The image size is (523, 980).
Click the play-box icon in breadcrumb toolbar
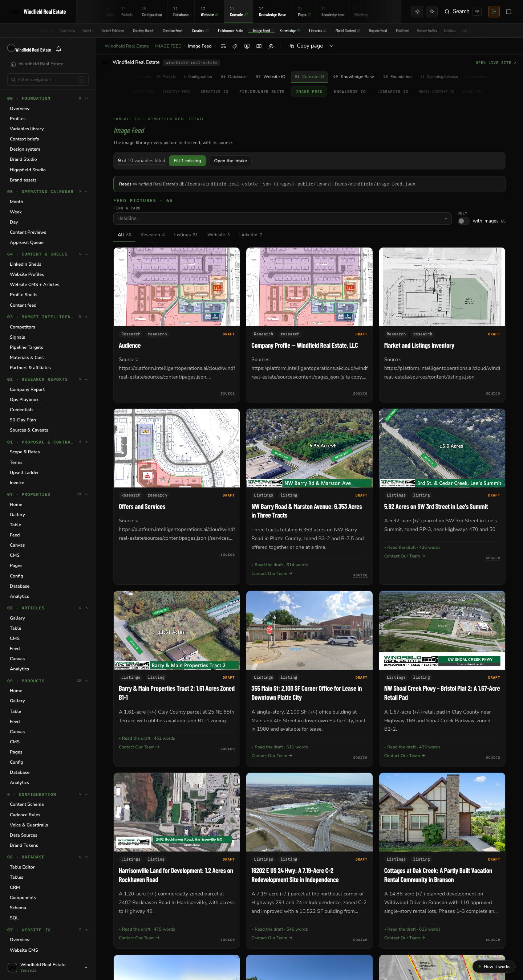pyautogui.click(x=247, y=46)
